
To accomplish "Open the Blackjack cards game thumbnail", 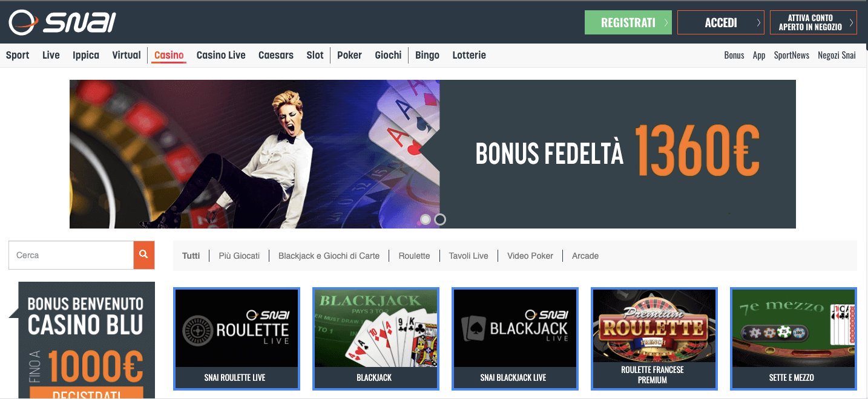I will [x=376, y=339].
